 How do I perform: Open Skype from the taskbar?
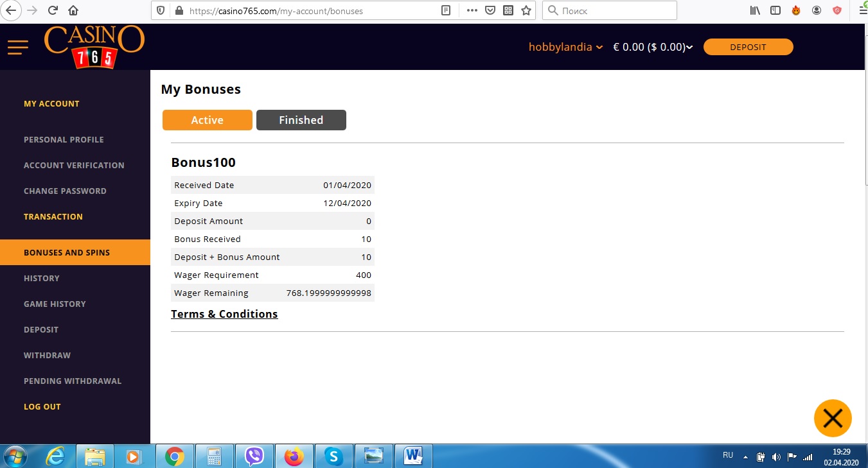coord(333,456)
